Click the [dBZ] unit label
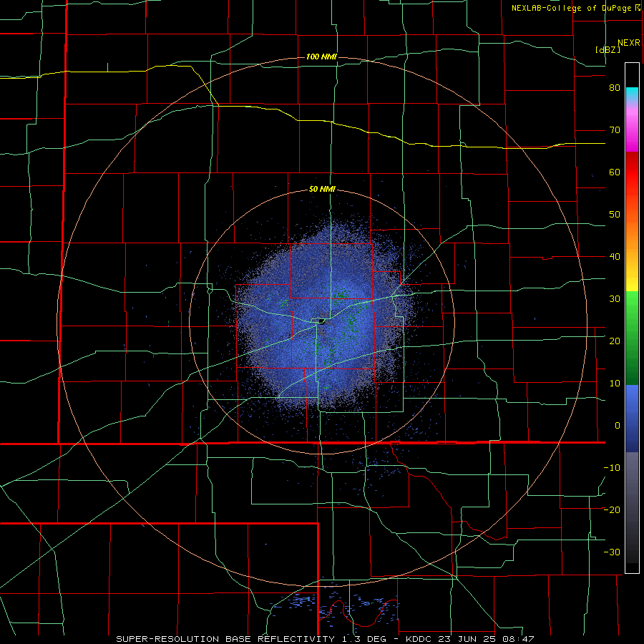Viewport: 644px width, 644px height. 608,49
